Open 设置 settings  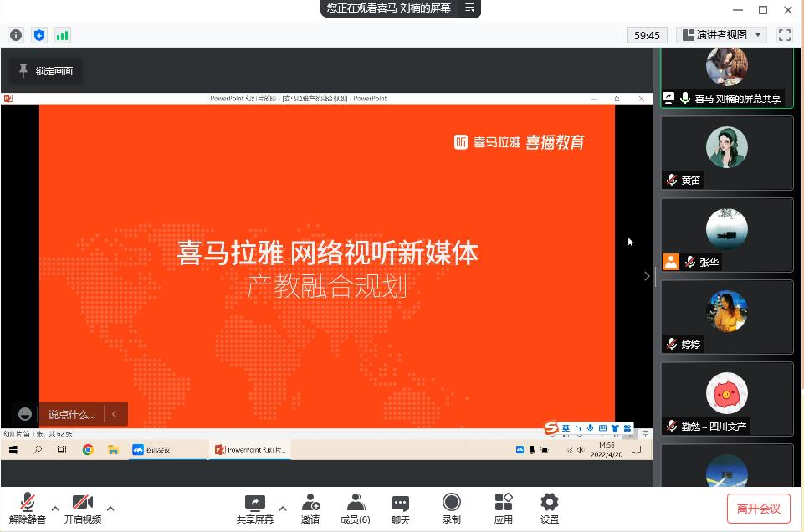[549, 509]
